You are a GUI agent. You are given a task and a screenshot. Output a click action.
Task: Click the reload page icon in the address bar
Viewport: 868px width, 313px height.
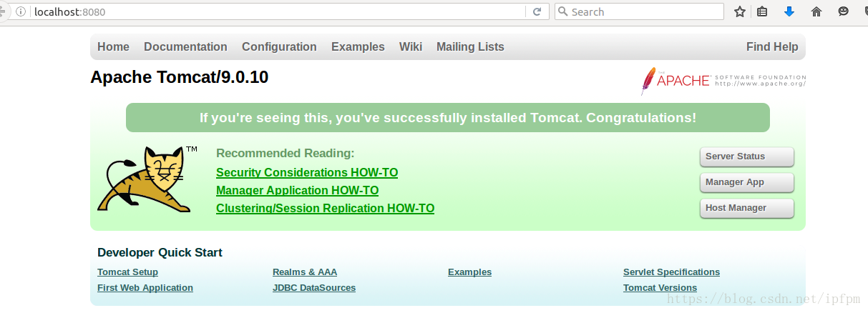click(537, 11)
